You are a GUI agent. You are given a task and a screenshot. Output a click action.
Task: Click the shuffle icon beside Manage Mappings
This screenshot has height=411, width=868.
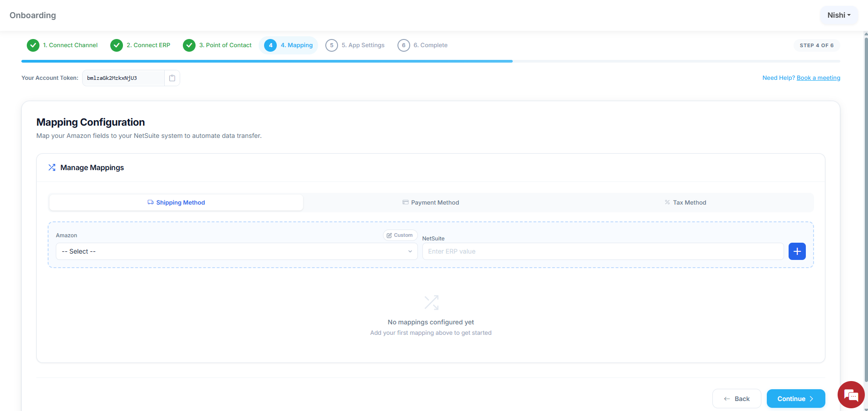52,167
